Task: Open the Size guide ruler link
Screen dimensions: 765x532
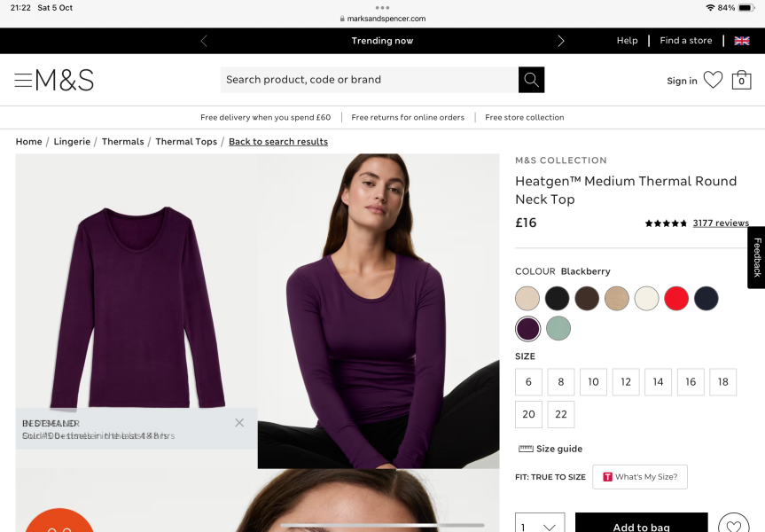Action: (x=550, y=449)
